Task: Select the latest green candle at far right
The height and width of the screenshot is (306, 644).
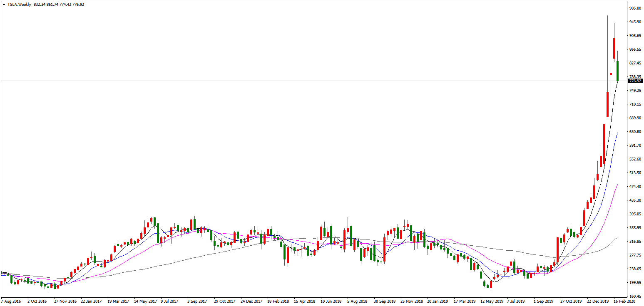Action: pos(617,71)
